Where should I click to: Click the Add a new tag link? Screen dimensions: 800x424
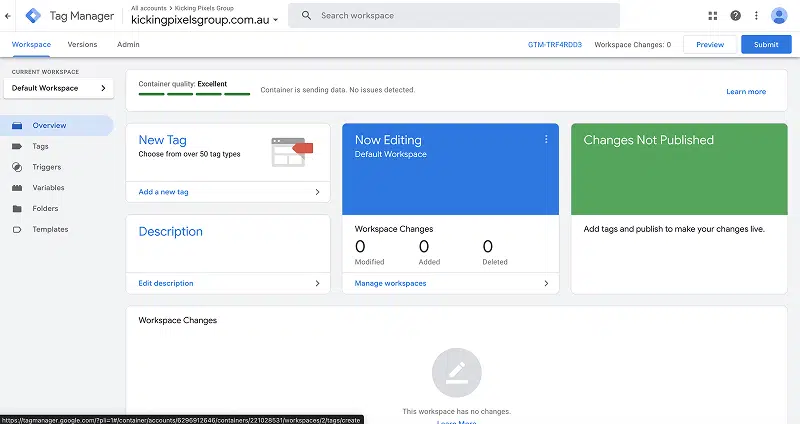tap(163, 192)
